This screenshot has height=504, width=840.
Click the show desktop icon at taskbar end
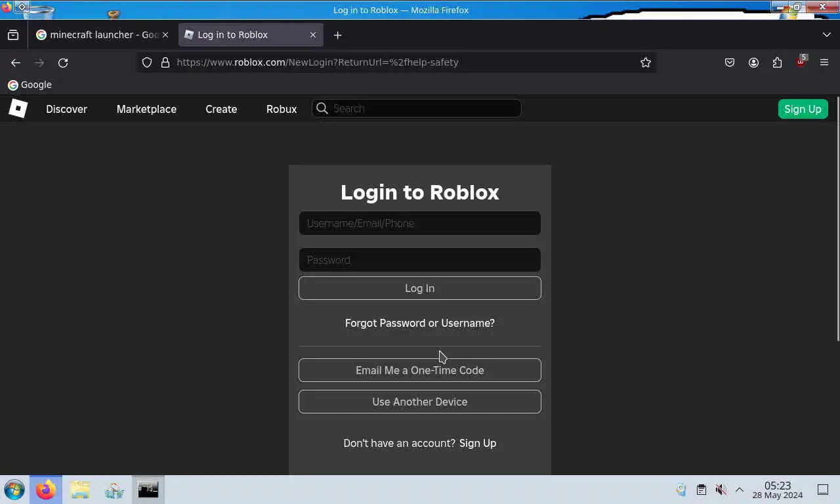coord(823,490)
